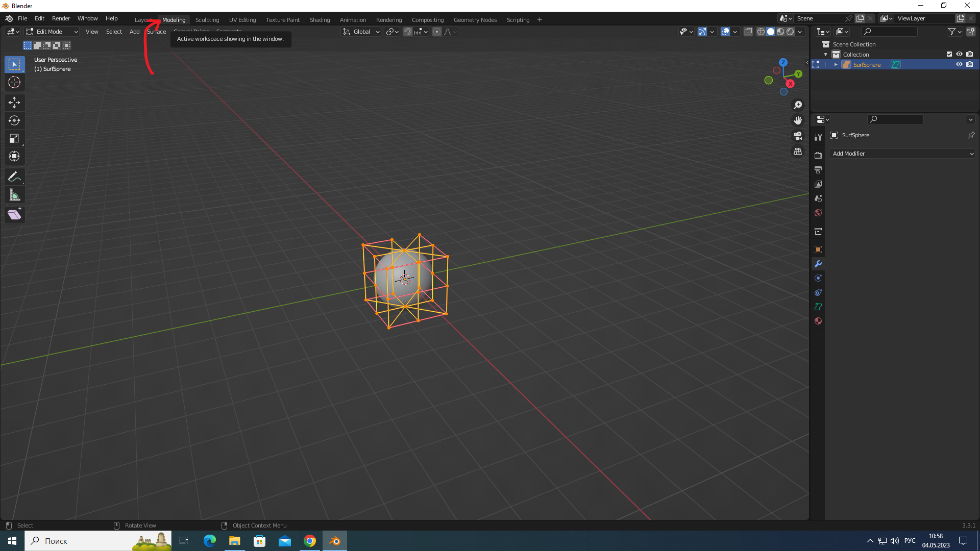Open the Render menu

[x=61, y=18]
